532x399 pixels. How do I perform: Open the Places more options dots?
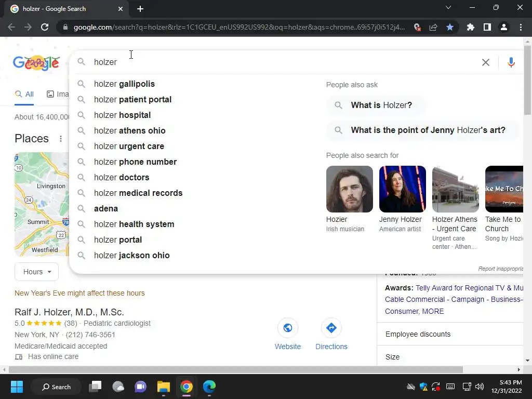pos(61,138)
